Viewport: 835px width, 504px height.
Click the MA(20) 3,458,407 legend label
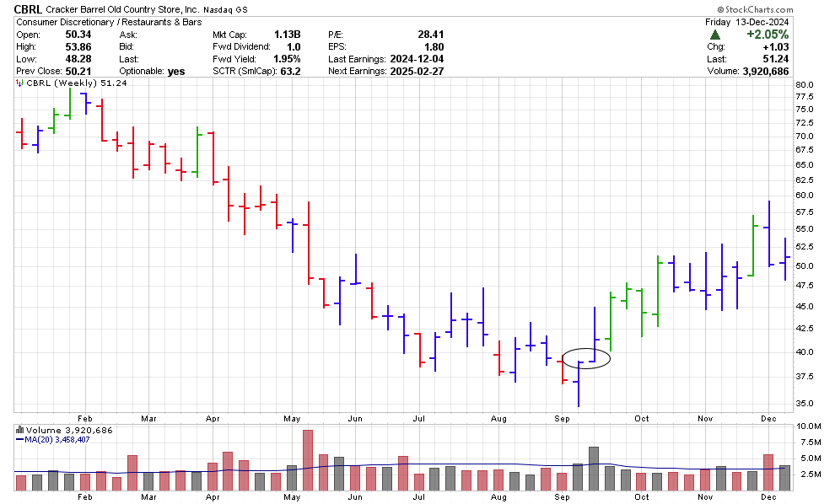click(x=57, y=440)
